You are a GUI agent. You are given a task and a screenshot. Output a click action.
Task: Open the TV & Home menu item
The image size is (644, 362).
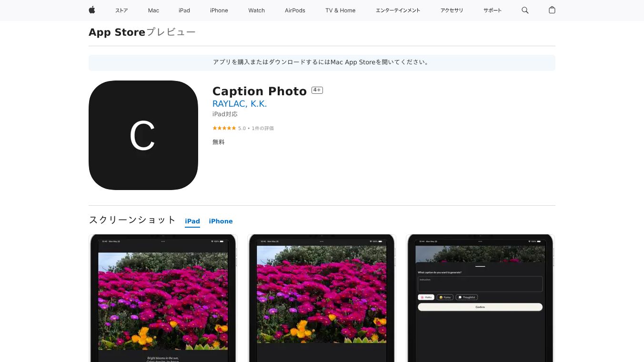coord(341,10)
